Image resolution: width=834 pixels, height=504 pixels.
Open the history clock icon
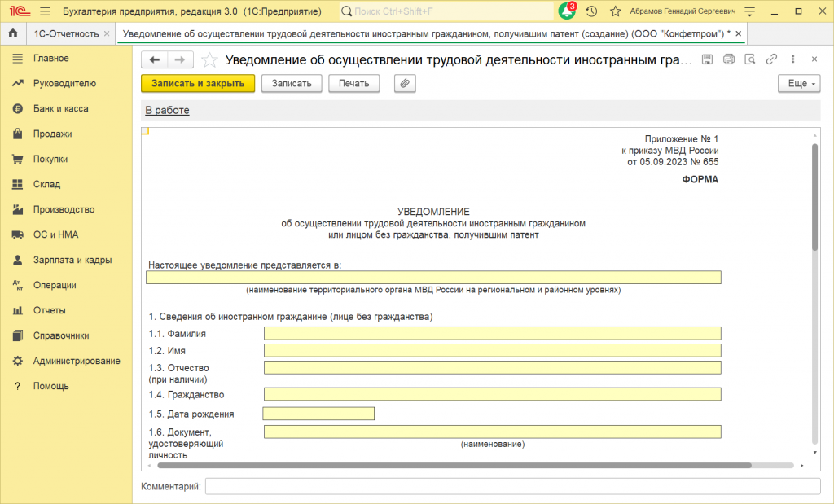coord(591,12)
